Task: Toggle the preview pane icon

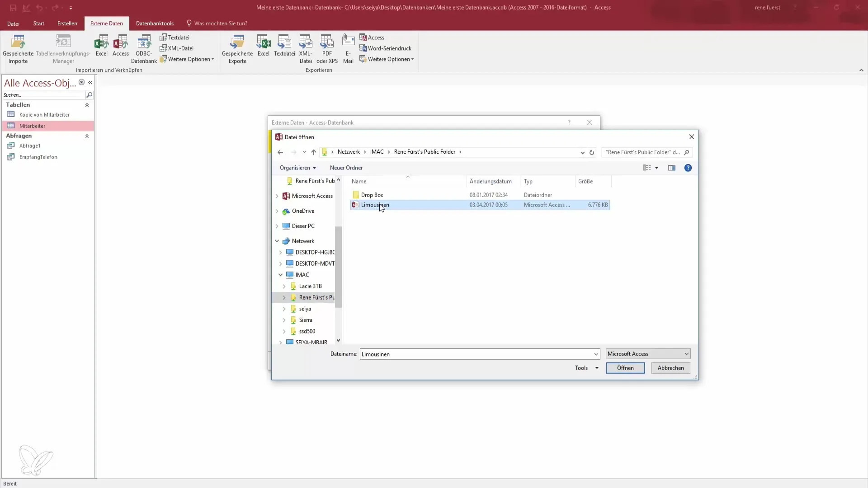Action: (x=672, y=168)
